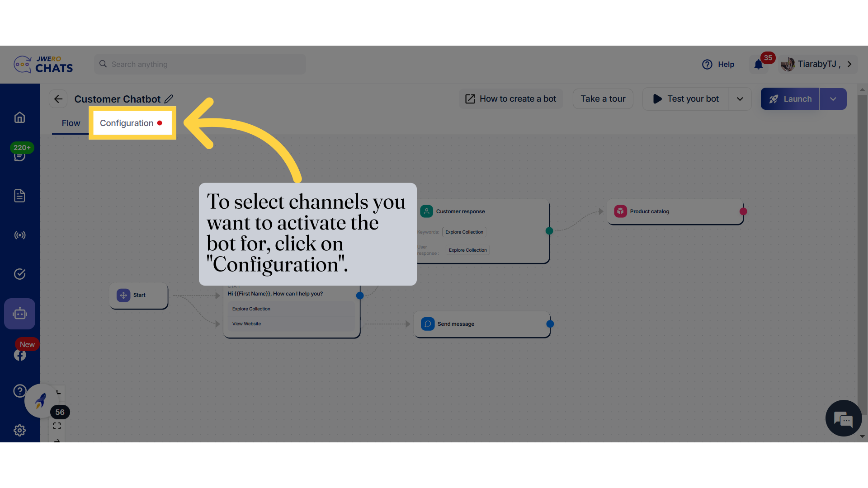Select the chatbot builder icon in sidebar
The width and height of the screenshot is (868, 488).
coord(19,313)
